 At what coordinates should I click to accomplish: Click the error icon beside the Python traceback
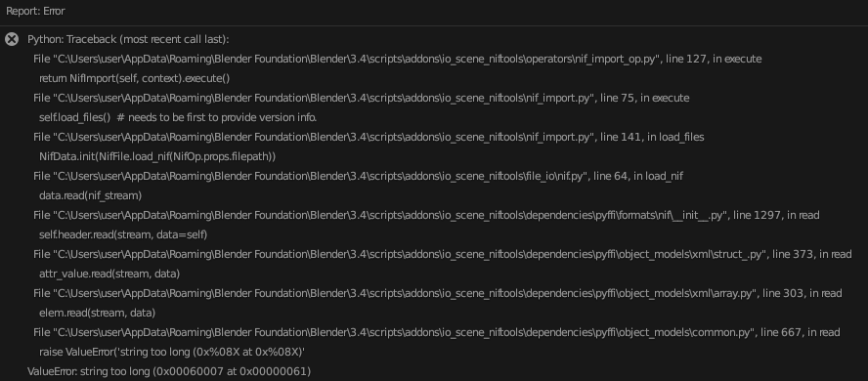coord(12,39)
